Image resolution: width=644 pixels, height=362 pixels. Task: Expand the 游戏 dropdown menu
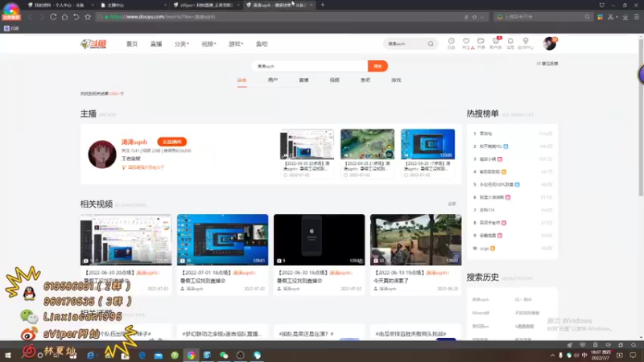pos(236,44)
